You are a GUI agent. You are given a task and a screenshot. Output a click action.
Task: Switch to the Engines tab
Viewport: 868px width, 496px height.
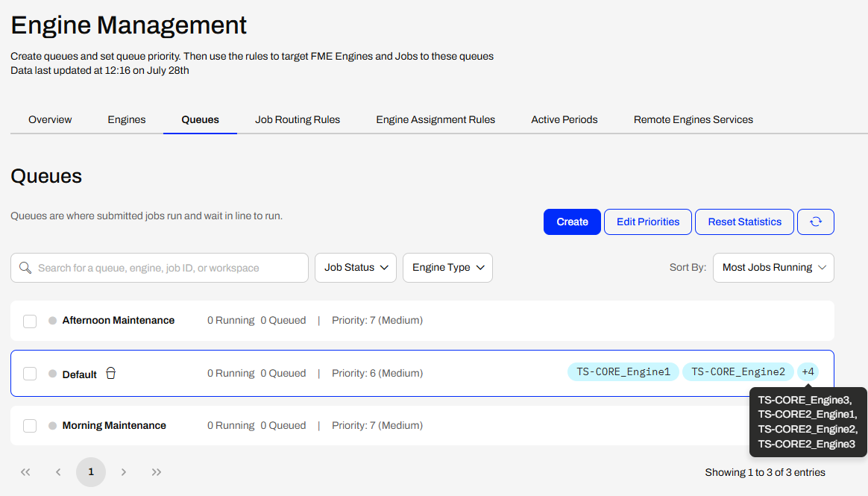point(126,119)
